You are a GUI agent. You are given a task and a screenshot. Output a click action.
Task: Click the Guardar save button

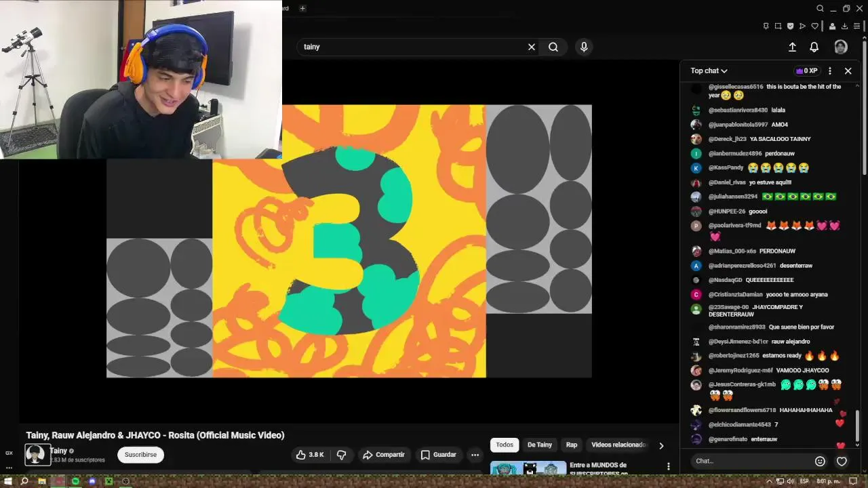(x=438, y=455)
